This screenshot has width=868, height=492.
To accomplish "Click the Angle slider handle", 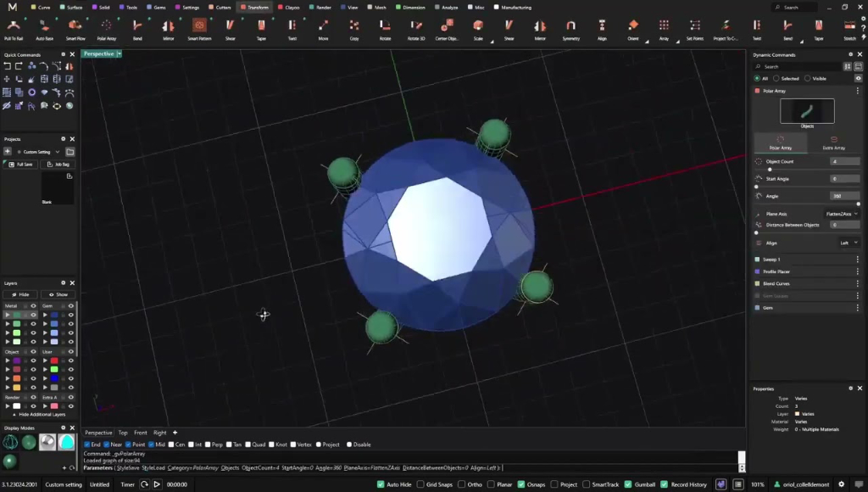I will point(858,204).
